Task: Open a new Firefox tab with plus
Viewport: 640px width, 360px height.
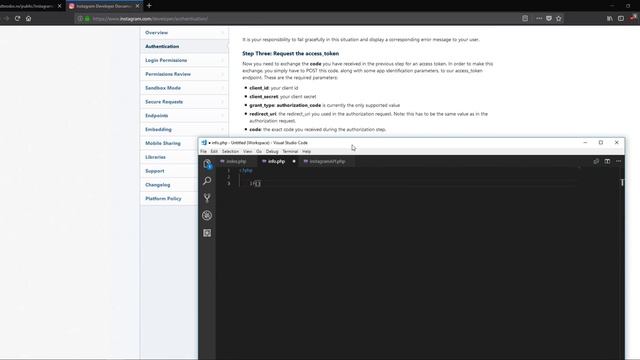Action: pos(149,6)
